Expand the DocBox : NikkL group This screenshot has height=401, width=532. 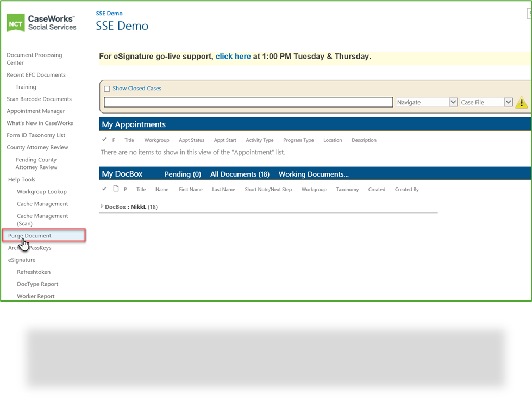tap(102, 206)
